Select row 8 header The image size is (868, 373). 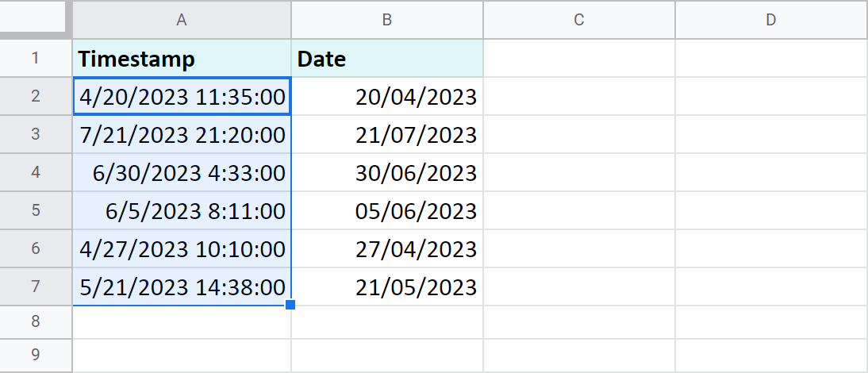pos(35,322)
